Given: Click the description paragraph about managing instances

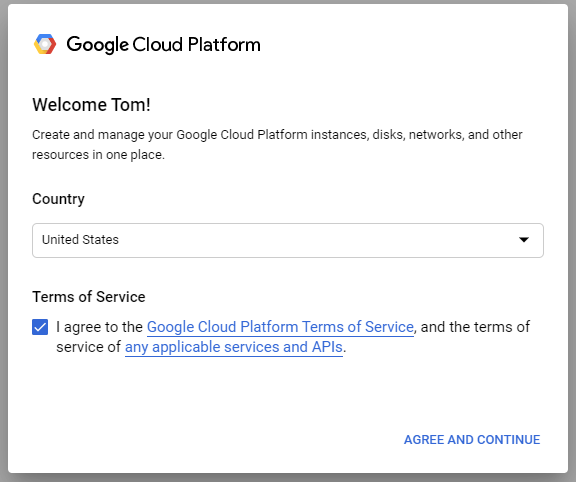Looking at the screenshot, I should [x=277, y=144].
